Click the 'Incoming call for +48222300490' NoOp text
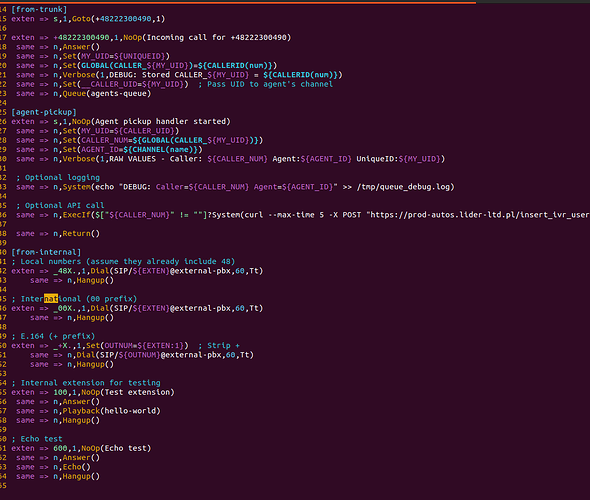590x500 pixels. pyautogui.click(x=218, y=37)
